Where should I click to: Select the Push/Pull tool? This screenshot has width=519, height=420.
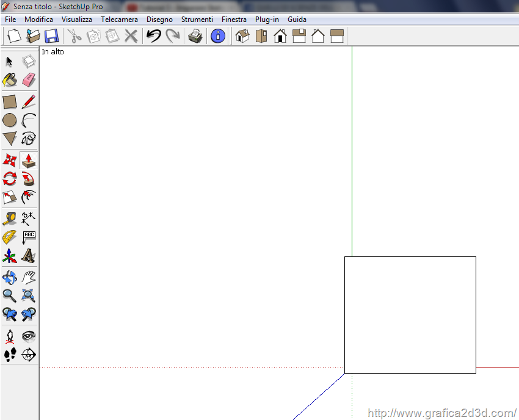(29, 161)
